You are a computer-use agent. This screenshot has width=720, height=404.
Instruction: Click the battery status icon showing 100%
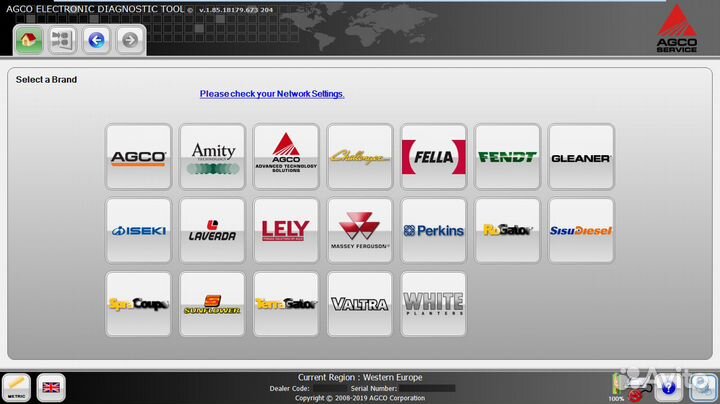[x=617, y=385]
